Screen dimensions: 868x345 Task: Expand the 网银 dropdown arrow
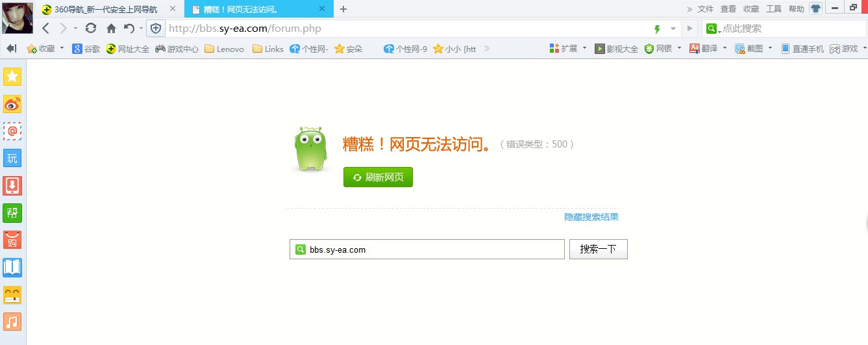pyautogui.click(x=680, y=48)
